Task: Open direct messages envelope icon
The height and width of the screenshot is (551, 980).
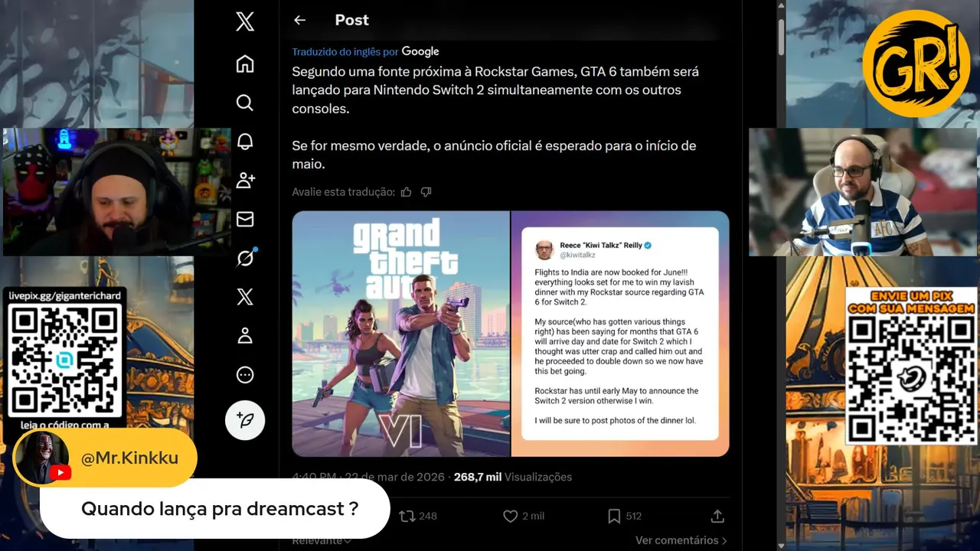Action: pyautogui.click(x=245, y=220)
